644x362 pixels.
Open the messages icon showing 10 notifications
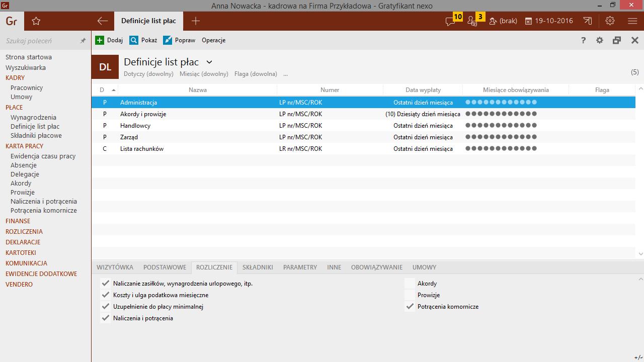point(451,21)
